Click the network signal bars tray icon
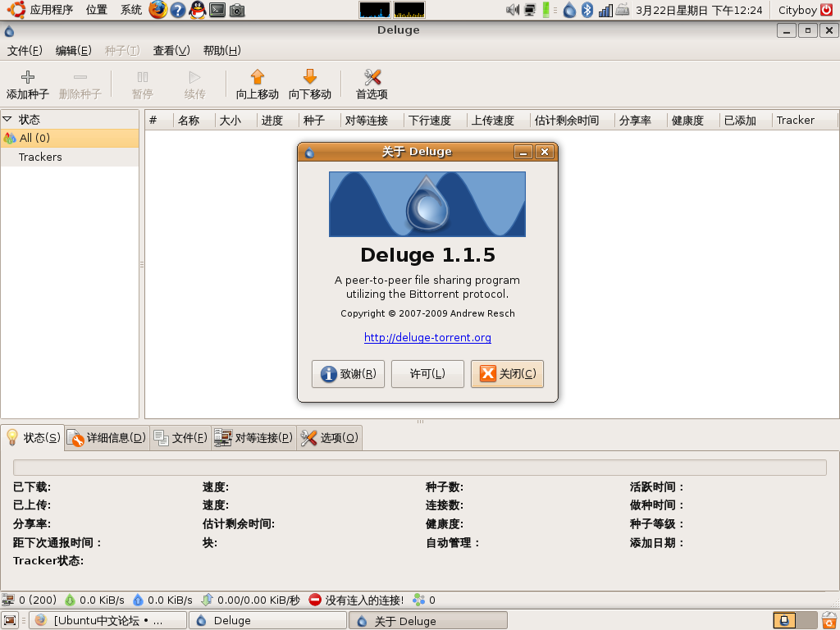Viewport: 840px width, 630px height. pyautogui.click(x=605, y=10)
